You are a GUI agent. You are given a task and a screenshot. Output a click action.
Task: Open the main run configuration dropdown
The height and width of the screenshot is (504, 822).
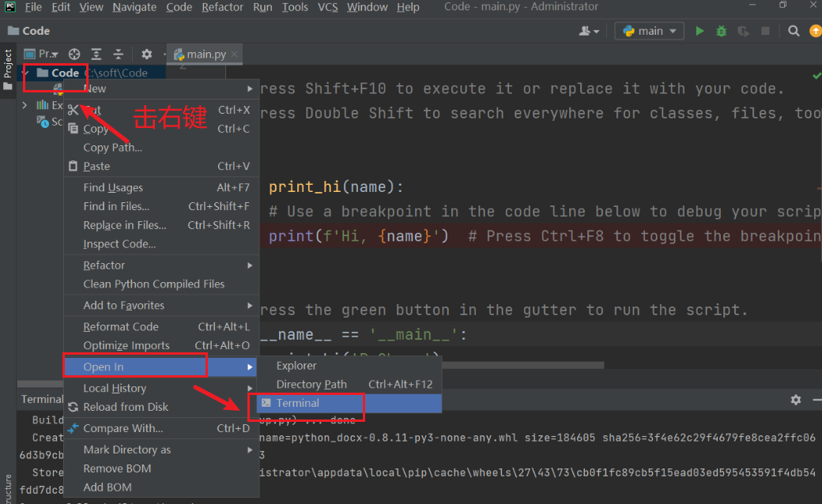click(650, 31)
